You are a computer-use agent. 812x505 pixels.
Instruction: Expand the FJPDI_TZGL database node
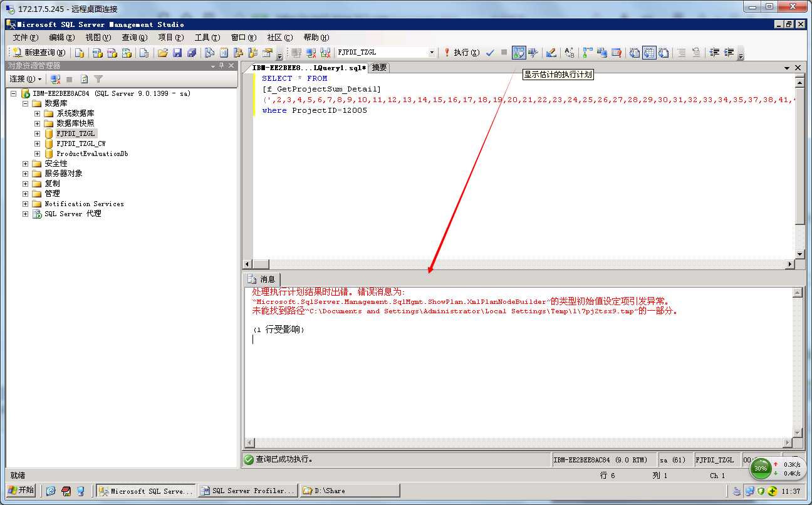click(38, 133)
